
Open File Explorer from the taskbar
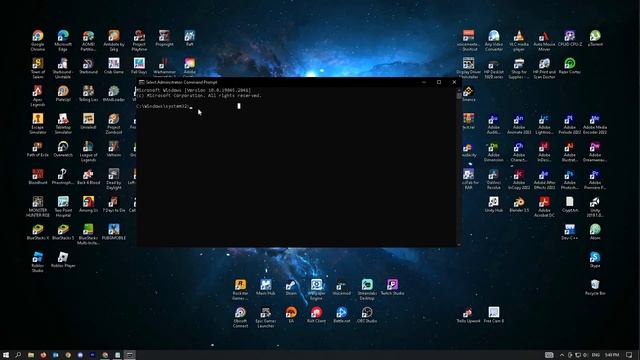click(31, 355)
